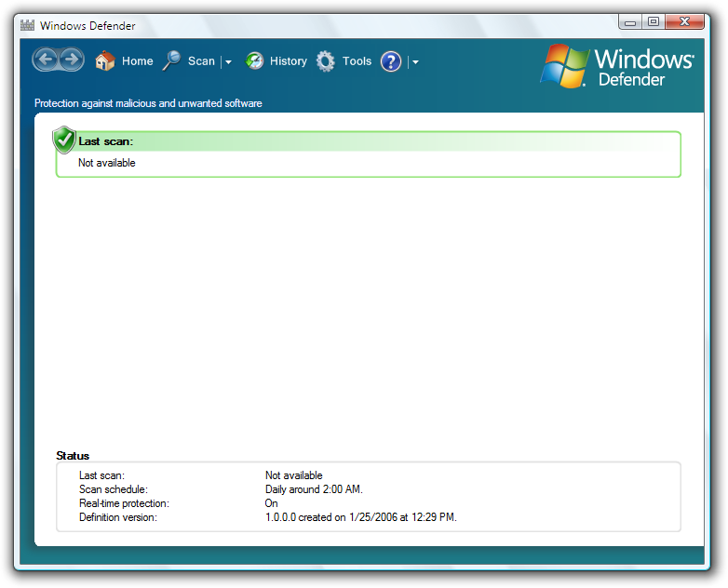Select the 'Definition version:' label
This screenshot has height=588, width=728.
coord(118,517)
